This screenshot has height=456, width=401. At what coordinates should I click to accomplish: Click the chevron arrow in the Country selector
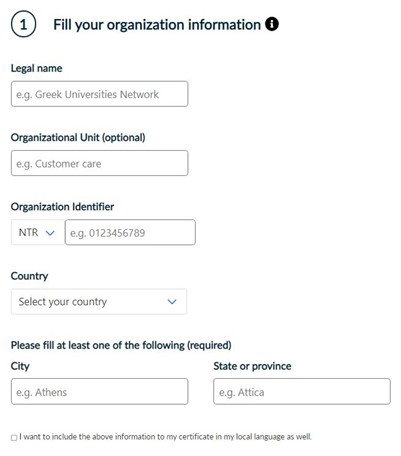172,302
